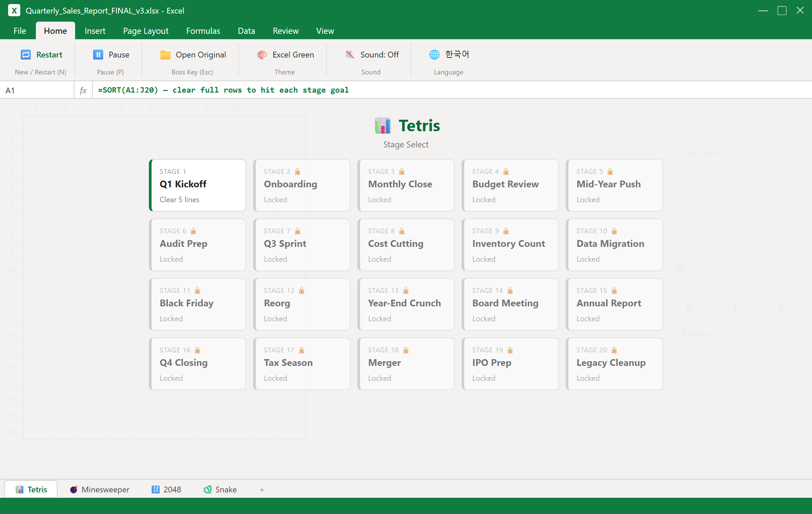Select the locked Budget Review stage title
812x514 pixels.
[505, 184]
